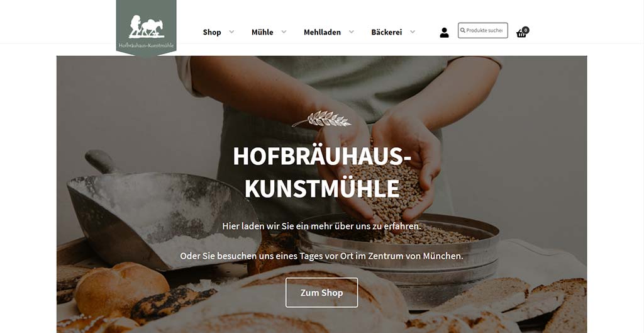The height and width of the screenshot is (333, 644).
Task: Click the 'Hier laden wir Sie ein' text line
Action: point(321,226)
